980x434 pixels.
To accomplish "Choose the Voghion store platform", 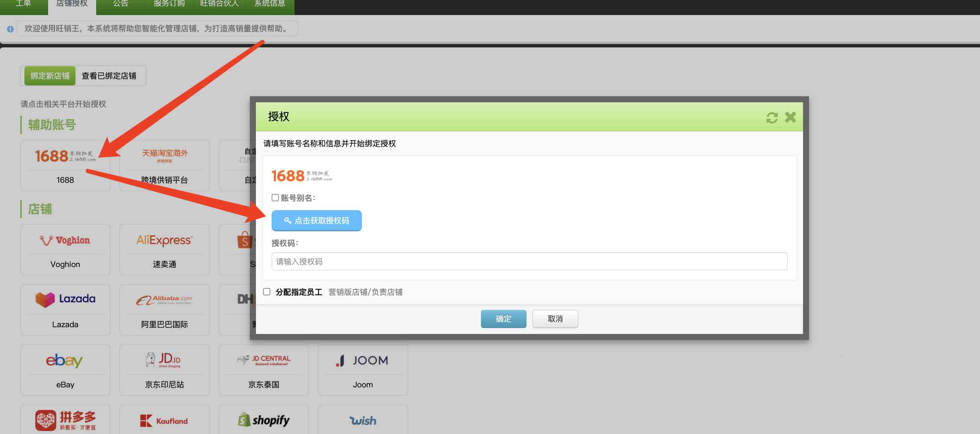I will (65, 249).
